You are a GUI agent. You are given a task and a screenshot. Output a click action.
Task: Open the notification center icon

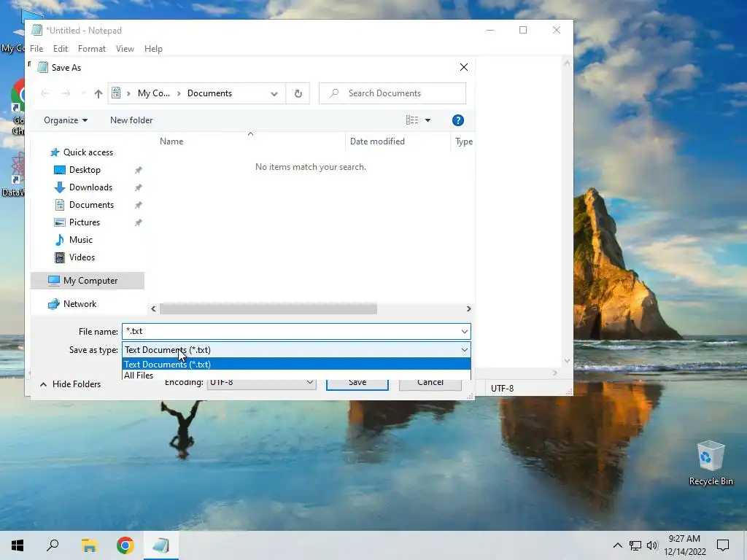pyautogui.click(x=723, y=545)
